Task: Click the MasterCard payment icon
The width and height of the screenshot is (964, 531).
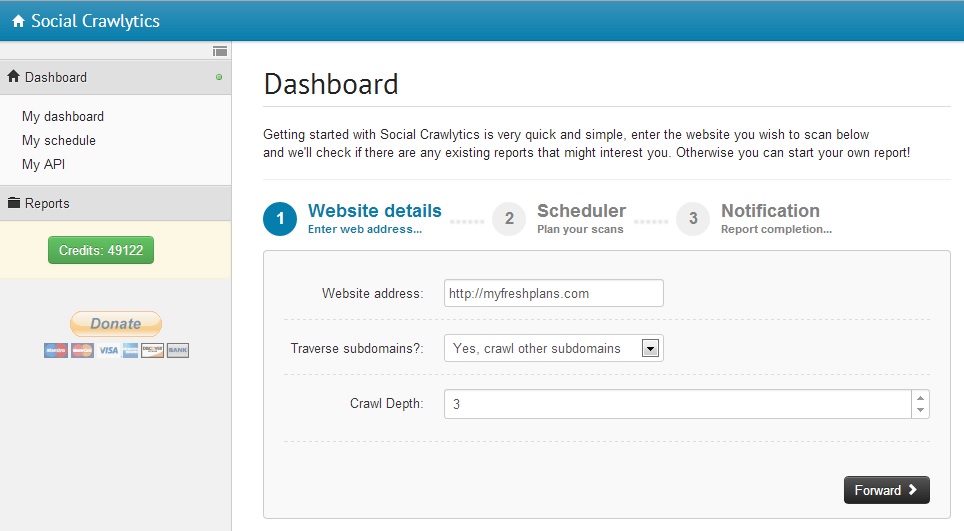Action: 82,350
